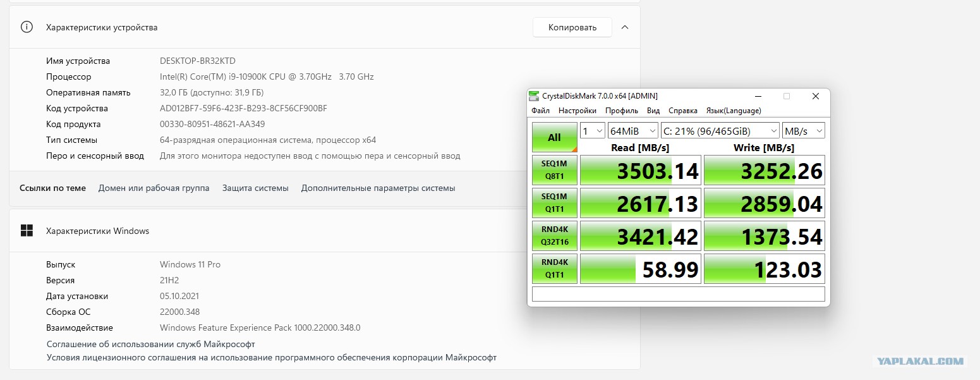Screen dimensions: 980x380
Task: Open the Профиль menu in CrystalDiskMark
Action: pos(622,111)
